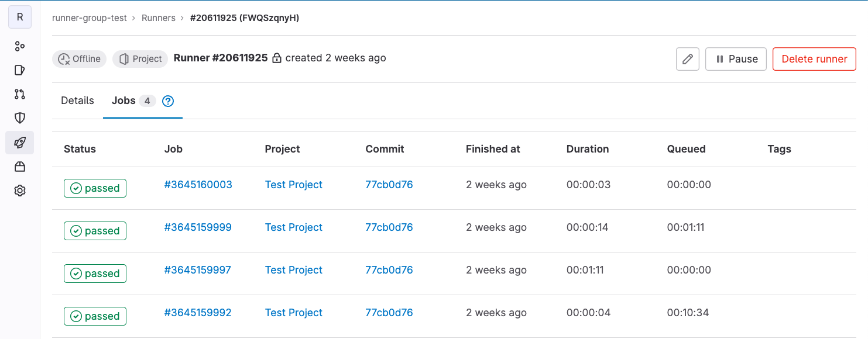868x339 pixels.
Task: Click the passed status badge of job #3645159997
Action: 95,273
